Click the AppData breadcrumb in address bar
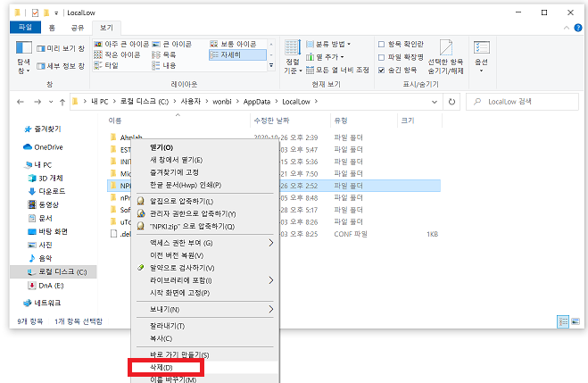This screenshot has width=588, height=383. point(257,102)
